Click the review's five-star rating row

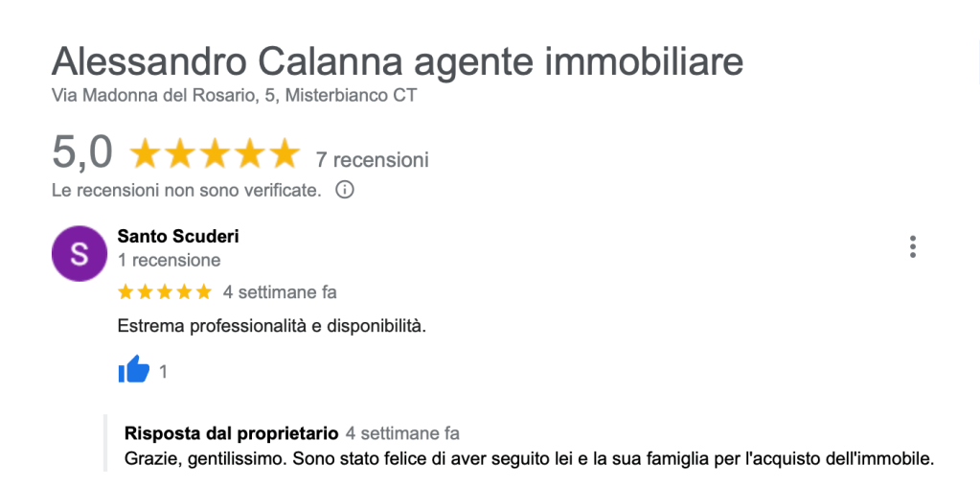point(164,291)
